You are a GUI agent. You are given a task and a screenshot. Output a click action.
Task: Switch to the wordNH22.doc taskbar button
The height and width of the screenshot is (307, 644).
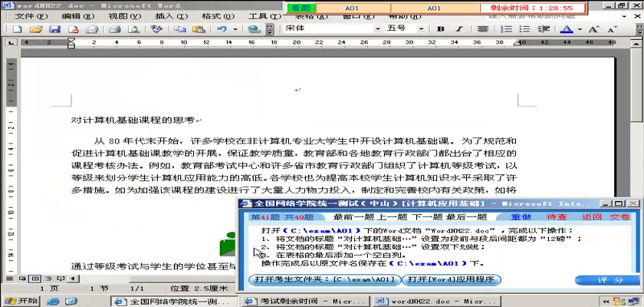tap(435, 302)
